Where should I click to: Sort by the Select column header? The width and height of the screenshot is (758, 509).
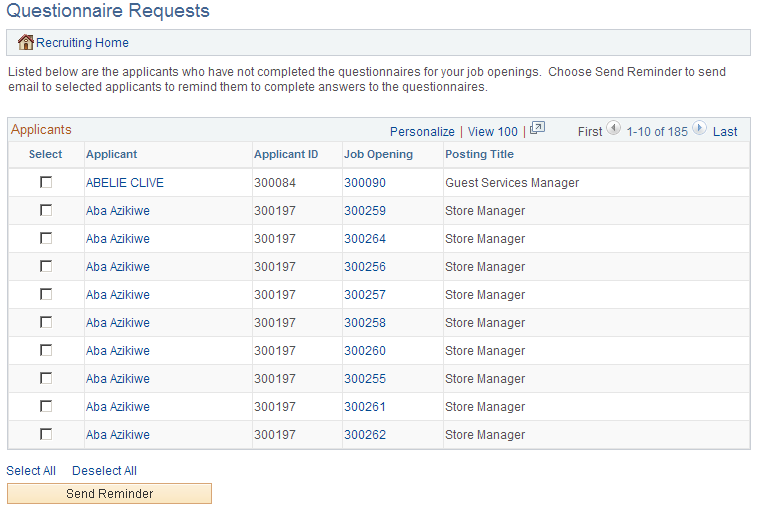click(x=45, y=154)
